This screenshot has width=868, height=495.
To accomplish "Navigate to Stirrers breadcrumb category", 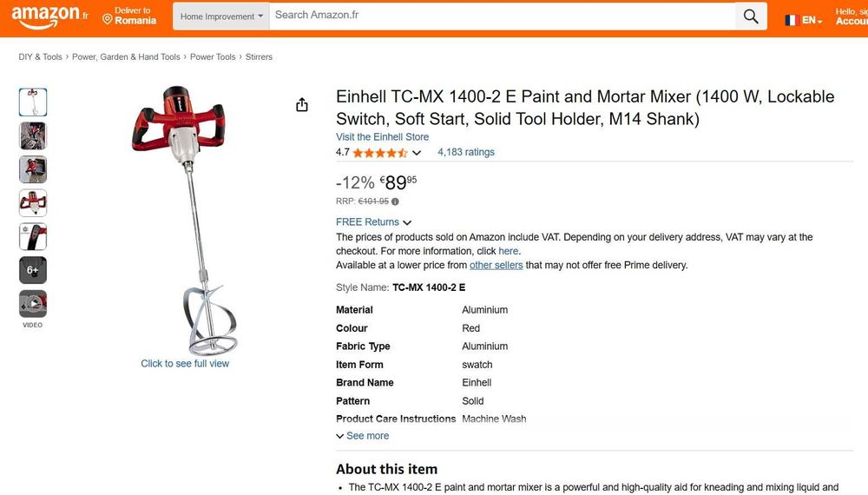I will coord(259,57).
